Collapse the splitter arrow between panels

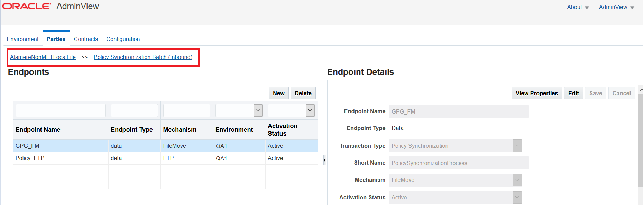tap(324, 160)
